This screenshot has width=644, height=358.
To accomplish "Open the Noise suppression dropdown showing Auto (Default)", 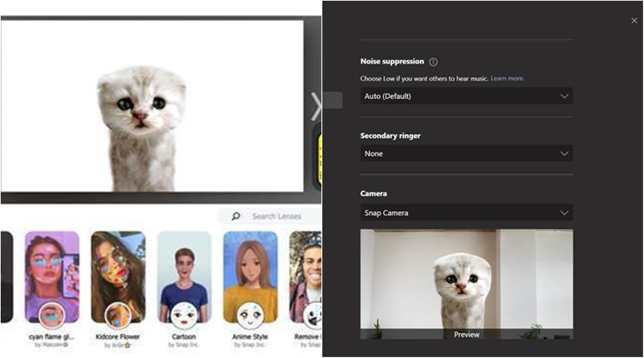I will click(466, 96).
